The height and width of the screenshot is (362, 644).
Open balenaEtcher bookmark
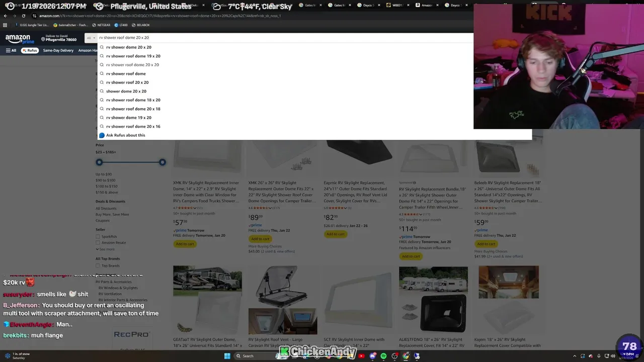pos(72,25)
